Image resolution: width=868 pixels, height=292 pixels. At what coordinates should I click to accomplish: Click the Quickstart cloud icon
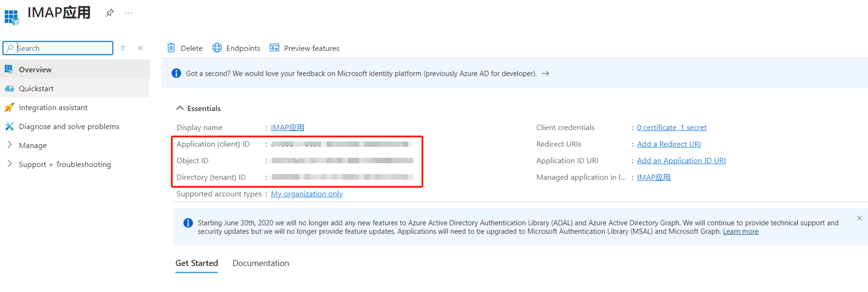coord(9,88)
